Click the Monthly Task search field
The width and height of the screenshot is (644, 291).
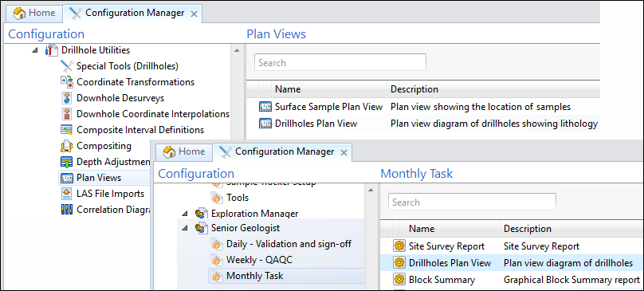click(x=472, y=202)
